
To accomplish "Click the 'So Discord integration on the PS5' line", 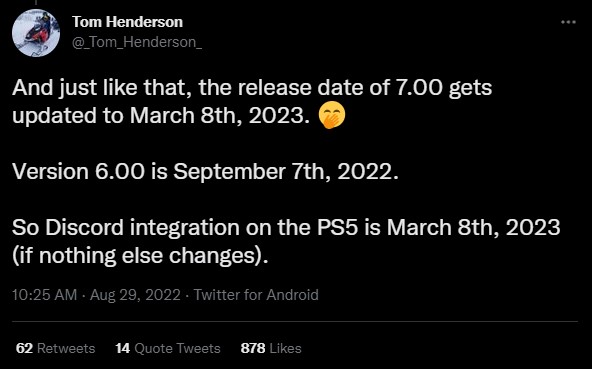I will (x=286, y=228).
